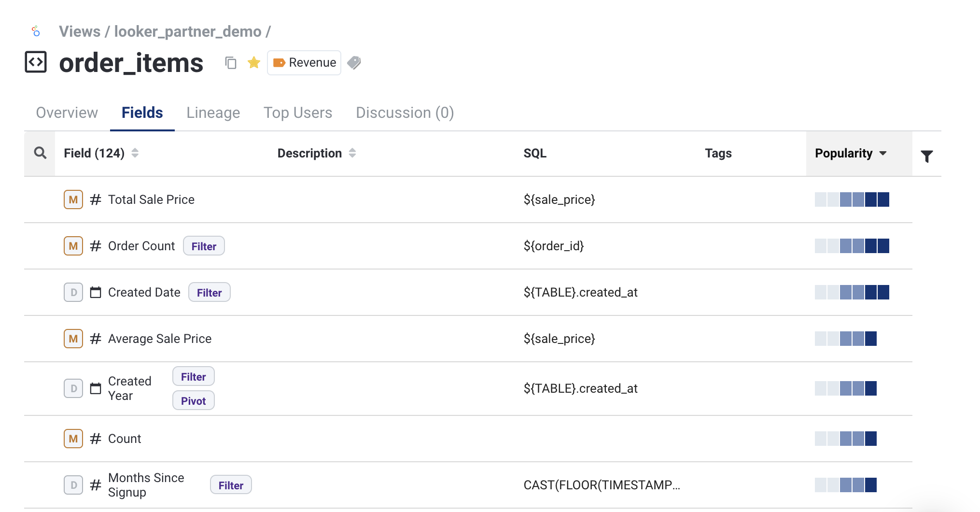Click the Revenue tag button
Viewport: 980px width, 512px height.
(x=304, y=63)
